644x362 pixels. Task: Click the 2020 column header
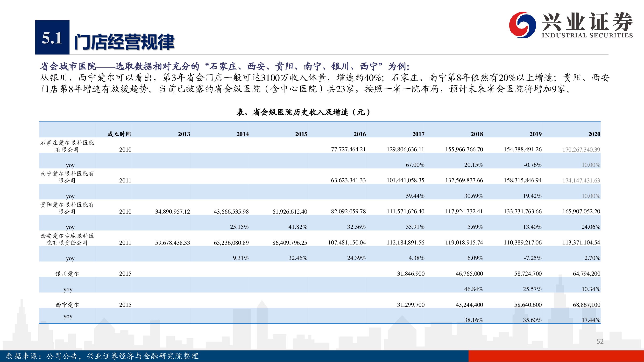[594, 134]
